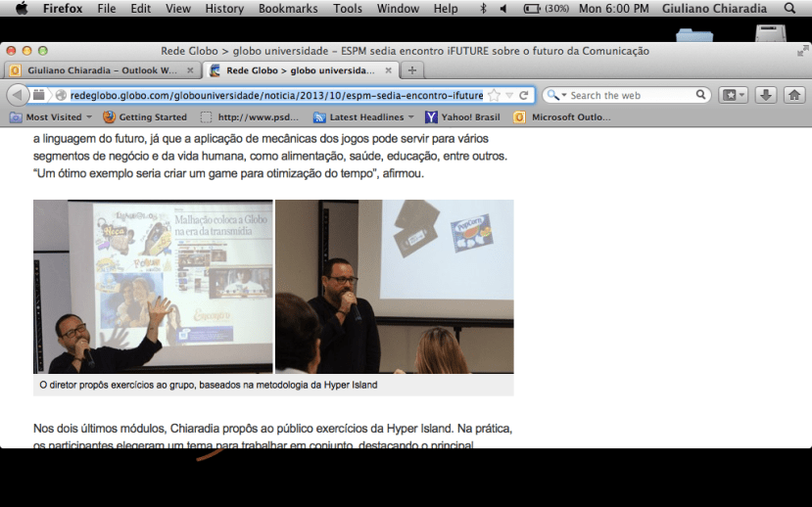Screen dimensions: 812x507
Task: Bookmark this page with the star icon
Action: [x=495, y=95]
